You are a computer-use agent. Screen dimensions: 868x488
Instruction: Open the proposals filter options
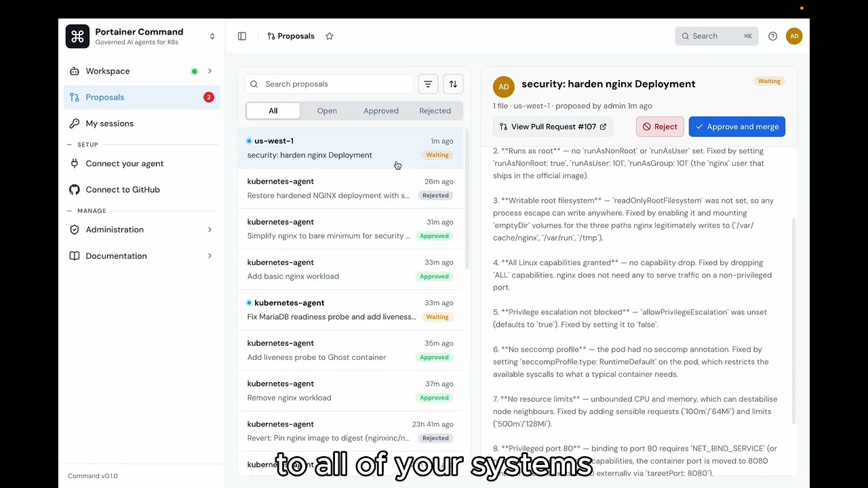point(428,84)
